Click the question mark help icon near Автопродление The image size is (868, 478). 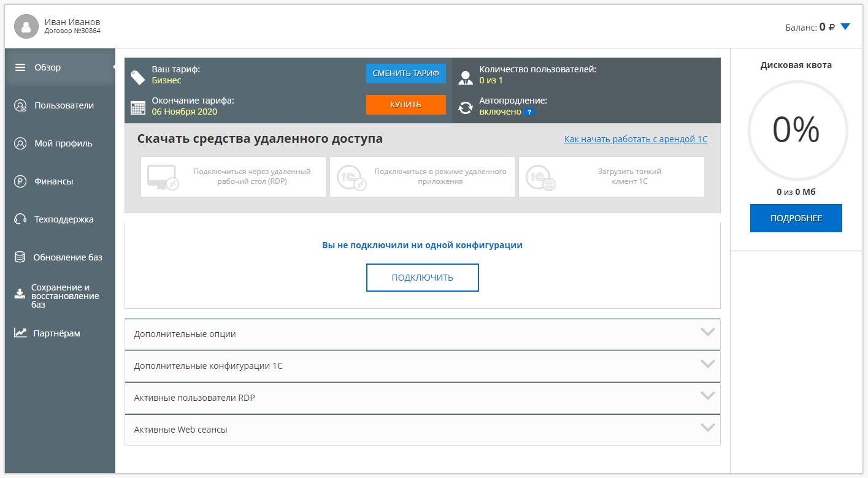[529, 112]
